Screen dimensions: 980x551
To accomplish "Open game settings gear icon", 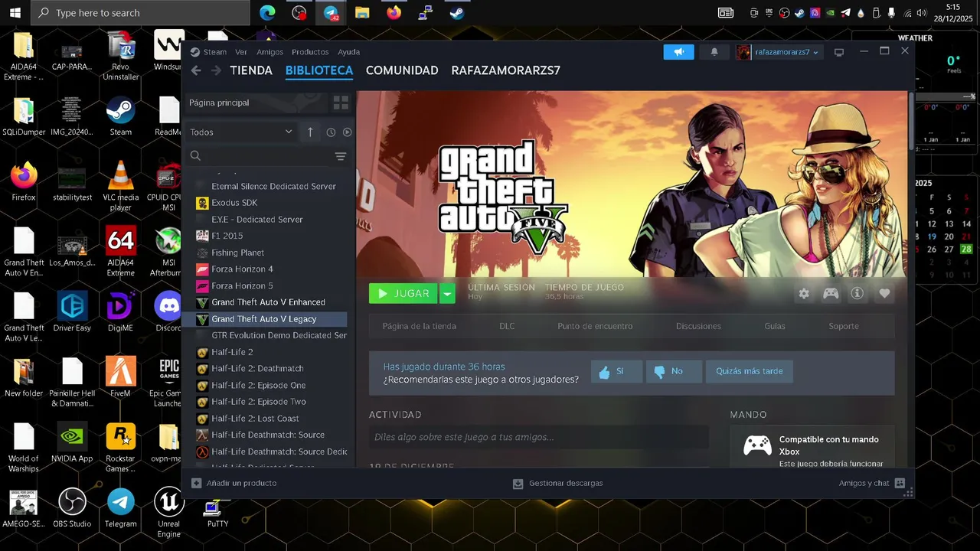I will point(804,293).
